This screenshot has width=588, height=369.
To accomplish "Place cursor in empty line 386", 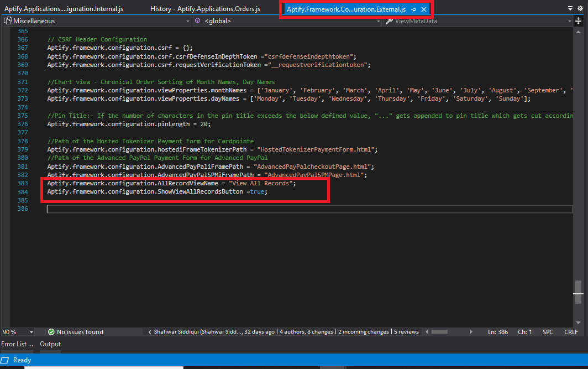I will pyautogui.click(x=309, y=209).
